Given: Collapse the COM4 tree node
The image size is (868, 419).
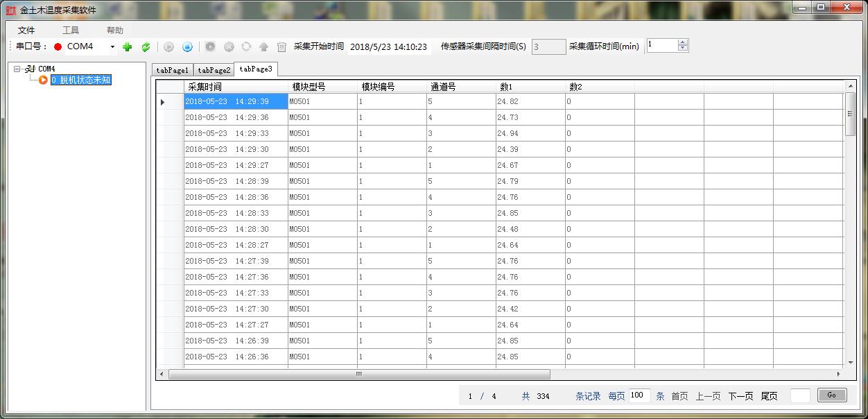Looking at the screenshot, I should coord(17,69).
